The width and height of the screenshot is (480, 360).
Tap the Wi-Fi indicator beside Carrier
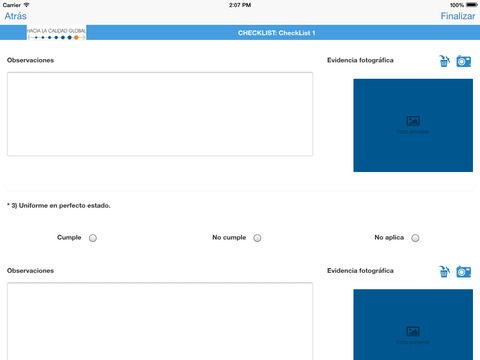pyautogui.click(x=26, y=5)
